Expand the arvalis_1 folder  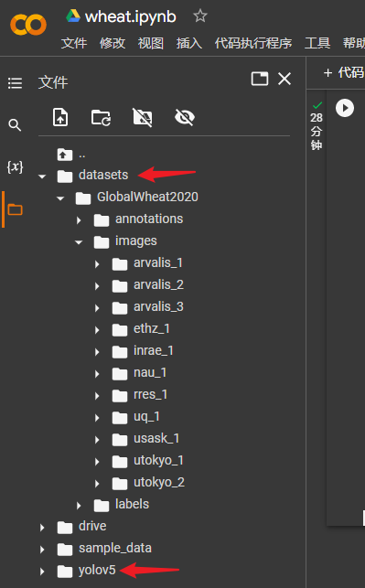pos(97,264)
